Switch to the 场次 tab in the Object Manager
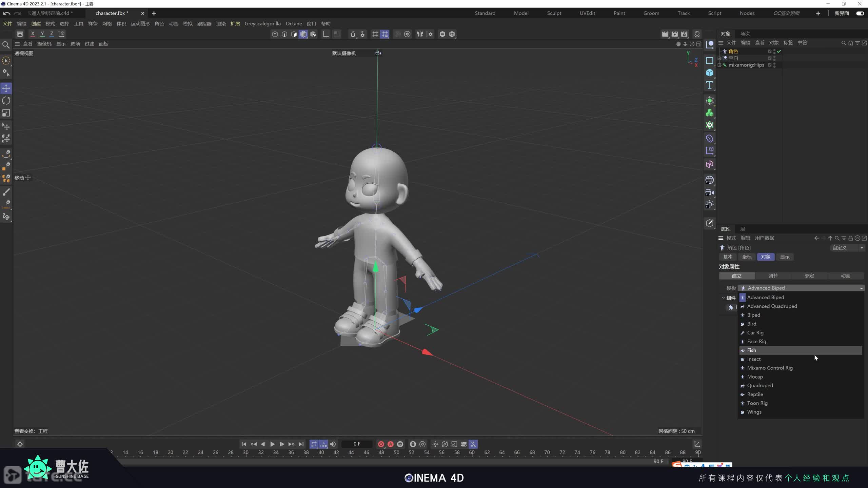 pos(745,34)
